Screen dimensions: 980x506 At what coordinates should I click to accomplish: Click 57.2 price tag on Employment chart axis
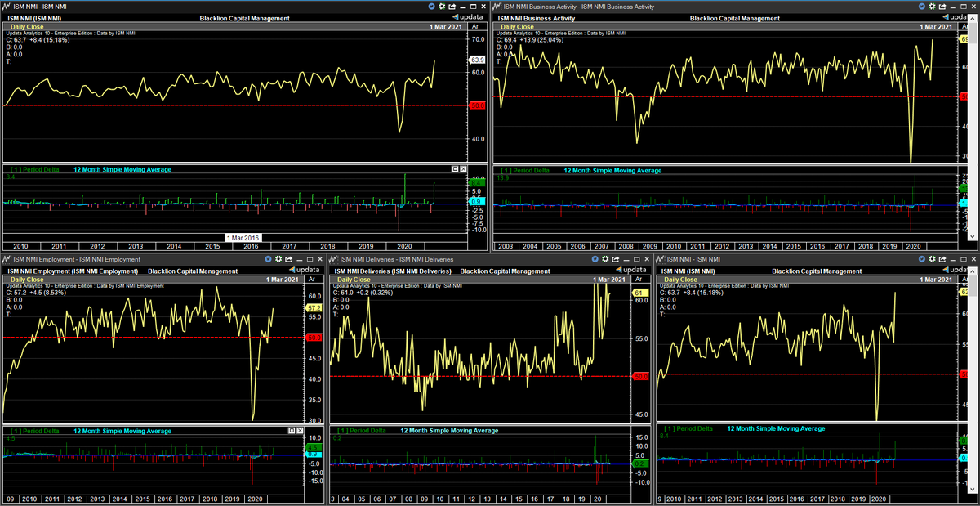click(x=314, y=307)
